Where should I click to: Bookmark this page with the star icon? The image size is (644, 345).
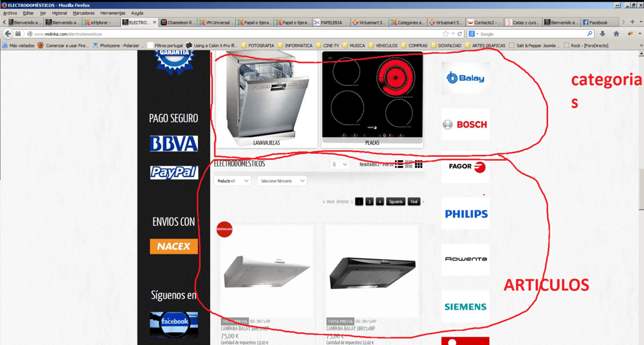pyautogui.click(x=446, y=34)
